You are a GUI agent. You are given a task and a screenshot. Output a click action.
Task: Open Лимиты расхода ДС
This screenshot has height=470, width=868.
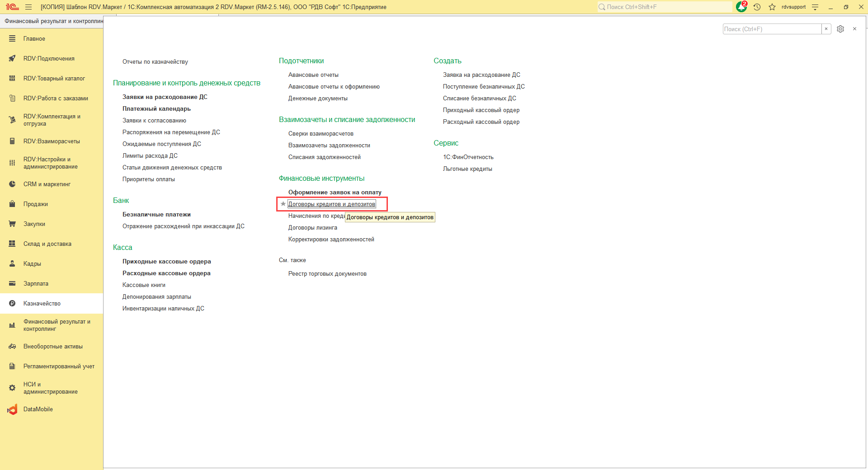coord(150,156)
